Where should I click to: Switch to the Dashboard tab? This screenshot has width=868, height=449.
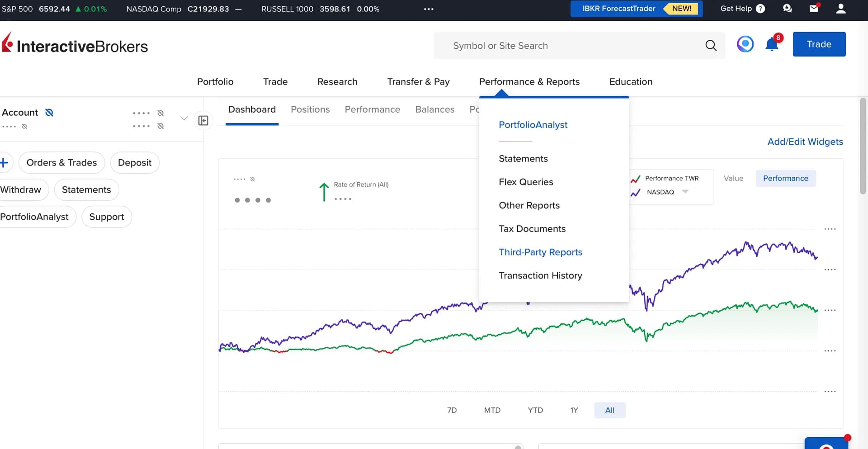click(252, 109)
